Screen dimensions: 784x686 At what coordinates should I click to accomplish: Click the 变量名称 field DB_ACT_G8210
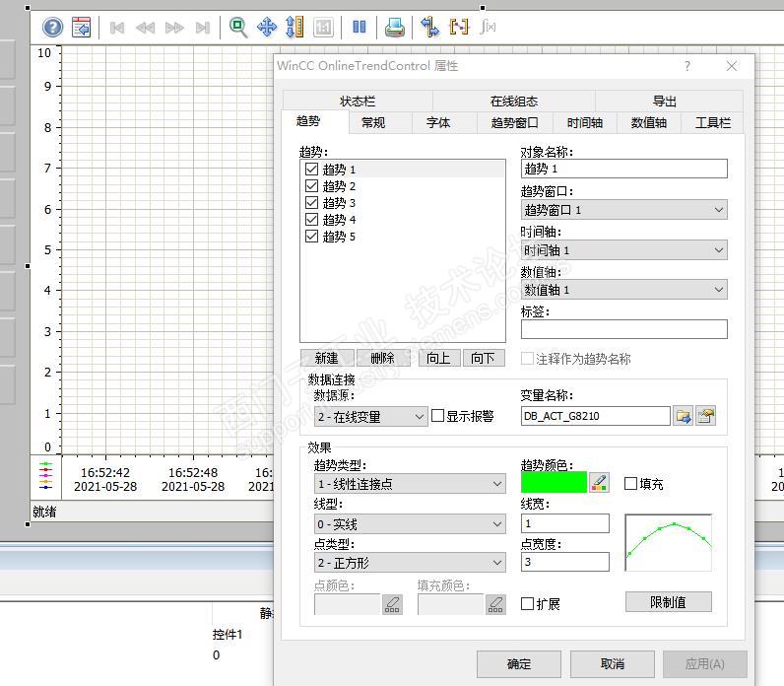[x=596, y=416]
